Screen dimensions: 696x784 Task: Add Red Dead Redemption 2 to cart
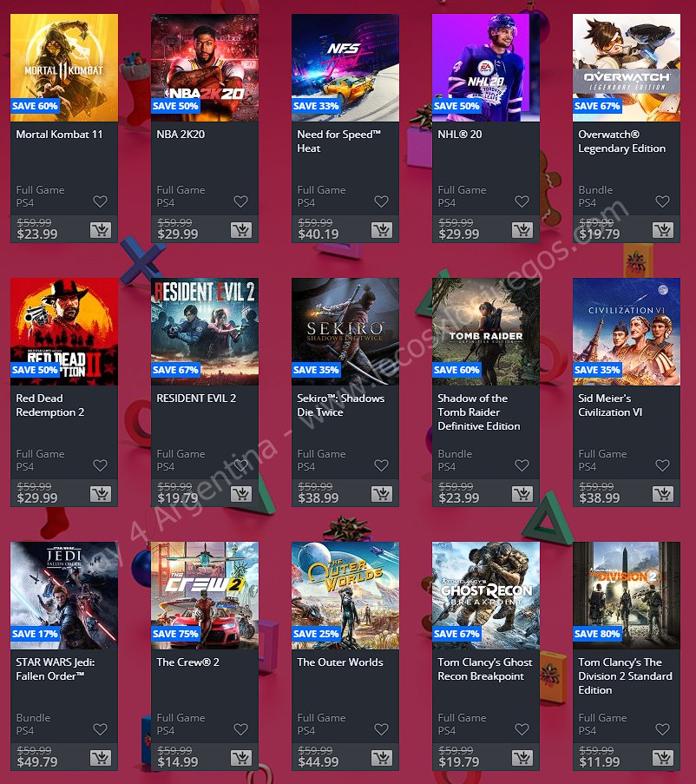pos(101,494)
